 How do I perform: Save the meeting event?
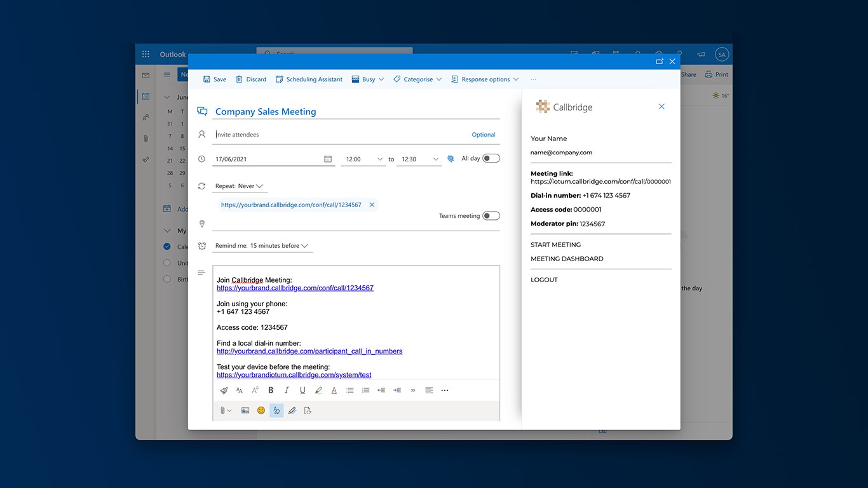point(215,79)
